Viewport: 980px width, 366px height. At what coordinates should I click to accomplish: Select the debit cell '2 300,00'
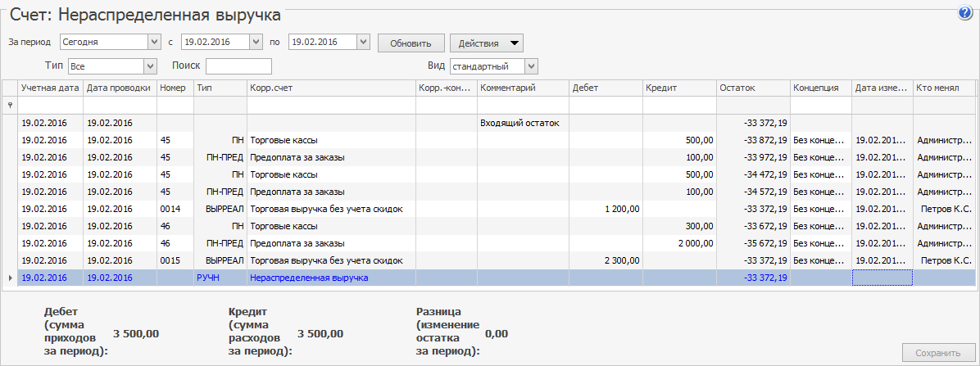(606, 260)
